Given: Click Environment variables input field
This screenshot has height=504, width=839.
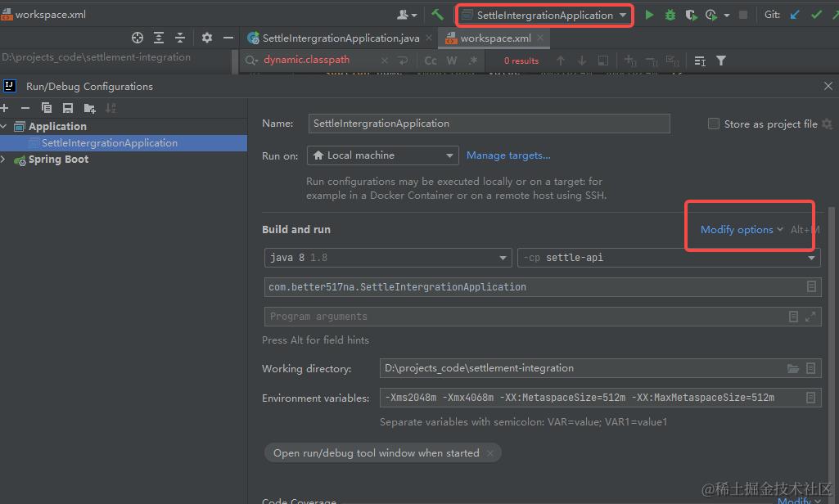Looking at the screenshot, I should coord(600,398).
